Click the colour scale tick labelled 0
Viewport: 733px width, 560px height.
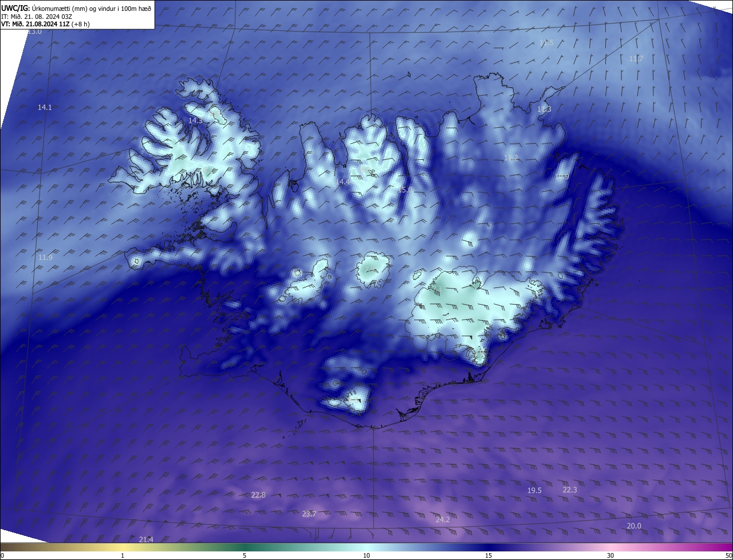pyautogui.click(x=2, y=555)
